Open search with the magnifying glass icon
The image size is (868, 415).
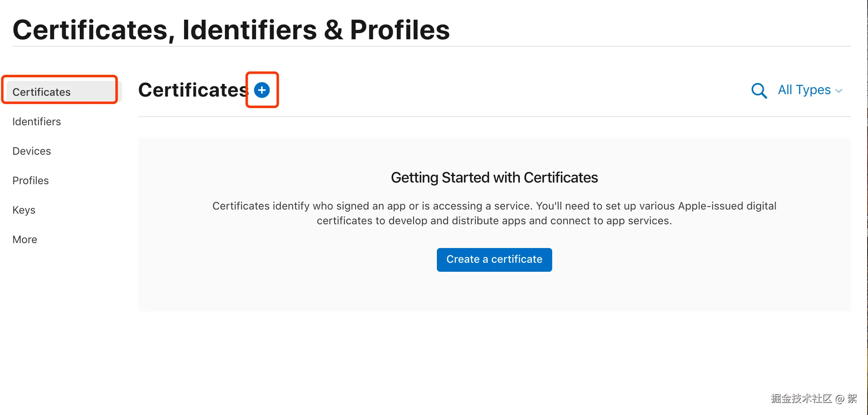[759, 90]
